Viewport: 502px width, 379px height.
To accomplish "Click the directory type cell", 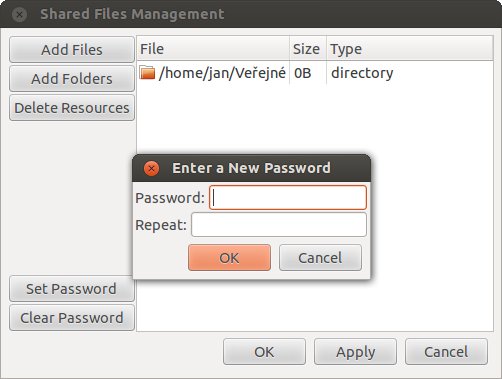I will point(362,73).
